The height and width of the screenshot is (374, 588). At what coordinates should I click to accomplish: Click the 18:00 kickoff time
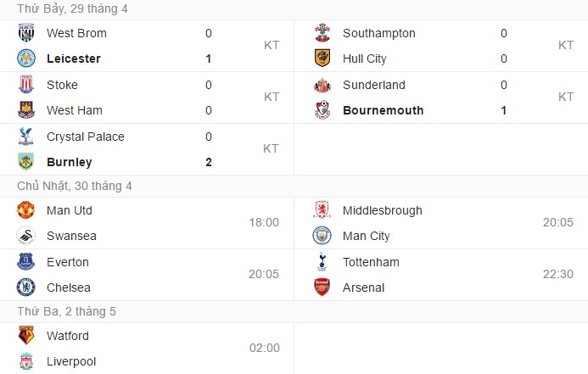[264, 222]
